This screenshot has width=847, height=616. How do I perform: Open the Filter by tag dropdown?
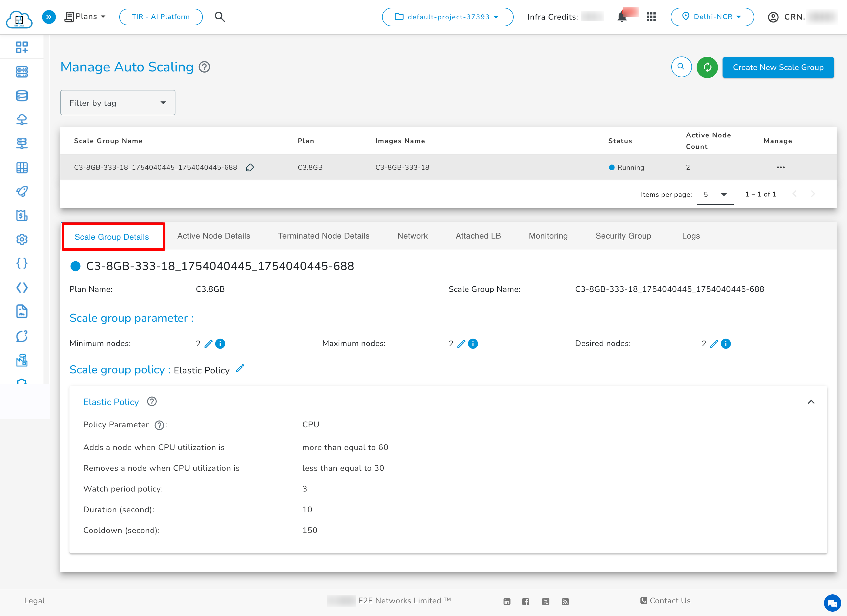click(x=118, y=103)
